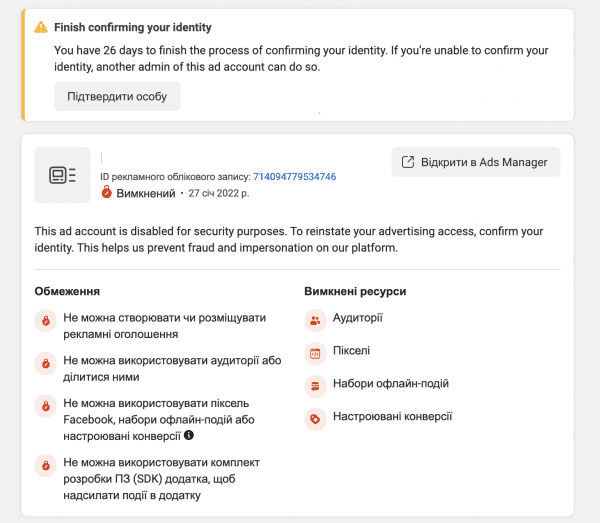This screenshot has height=523, width=600.
Task: Select the Пікселі disabled resource
Action: point(351,351)
